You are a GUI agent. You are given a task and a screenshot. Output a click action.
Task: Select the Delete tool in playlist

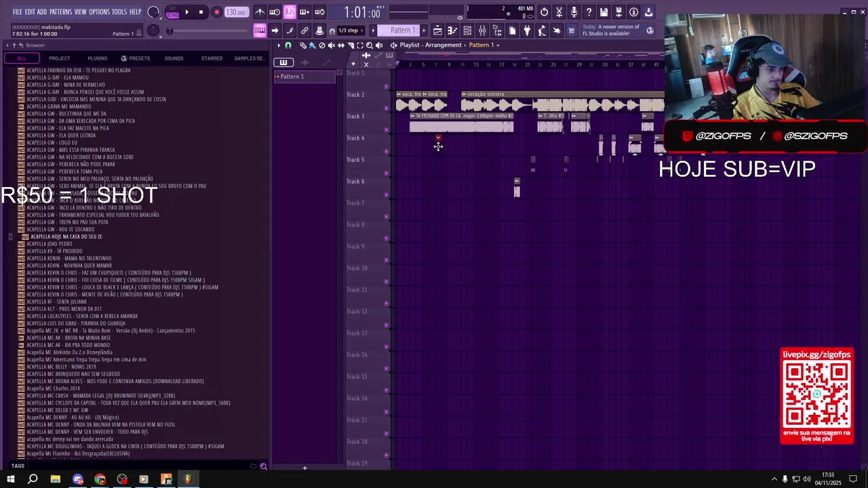click(x=322, y=45)
